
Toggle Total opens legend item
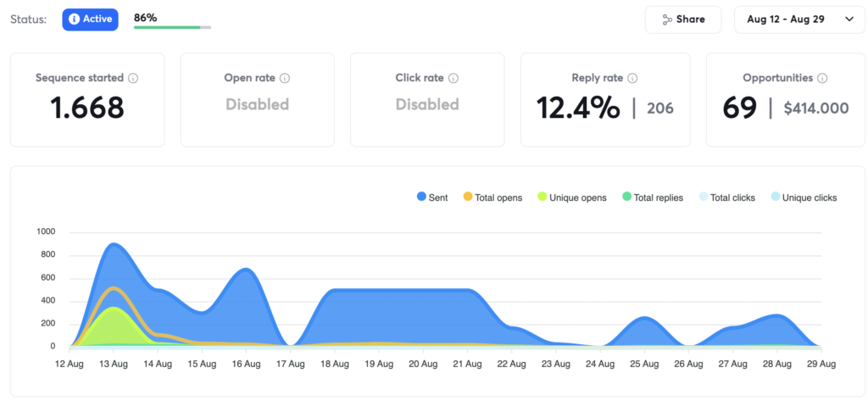tap(492, 198)
